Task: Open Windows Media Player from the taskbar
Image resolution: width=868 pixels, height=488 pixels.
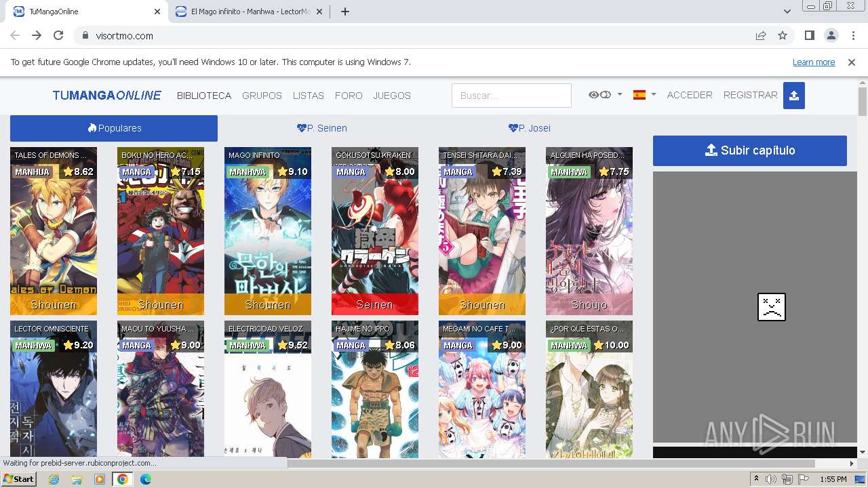Action: click(x=100, y=479)
